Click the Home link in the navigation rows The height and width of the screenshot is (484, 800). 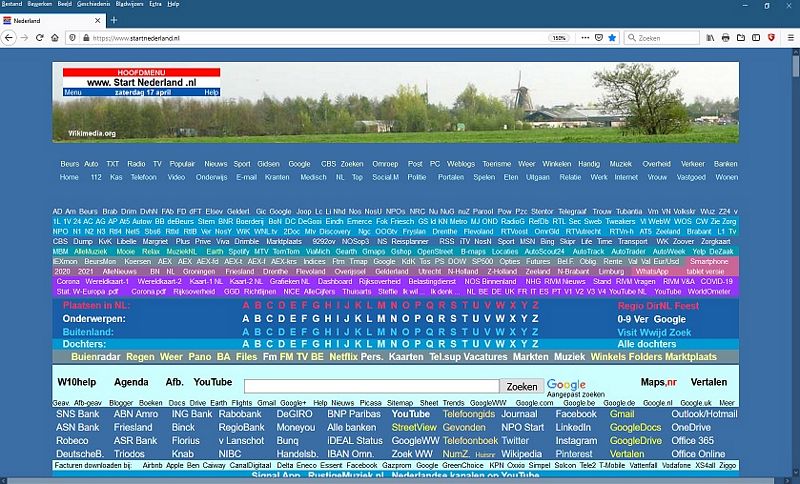pyautogui.click(x=69, y=177)
